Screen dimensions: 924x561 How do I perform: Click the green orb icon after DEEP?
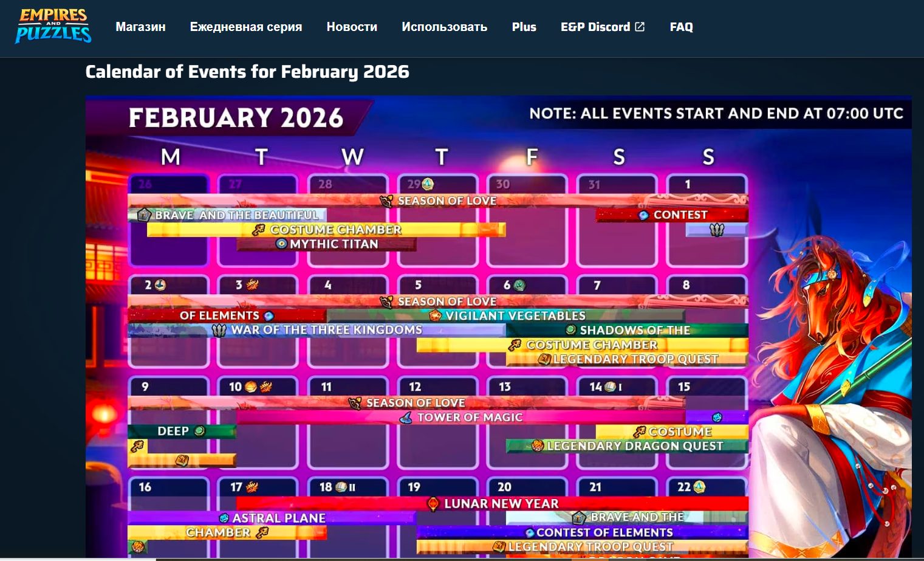point(199,431)
